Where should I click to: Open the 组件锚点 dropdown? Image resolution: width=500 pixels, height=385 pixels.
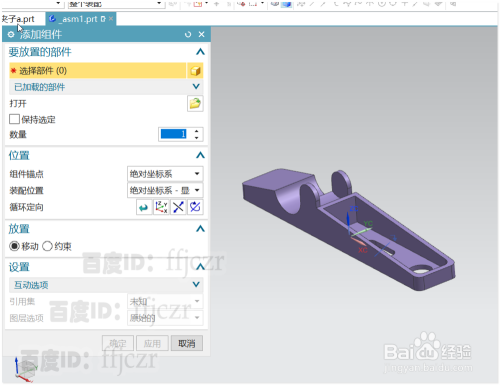[x=165, y=174]
